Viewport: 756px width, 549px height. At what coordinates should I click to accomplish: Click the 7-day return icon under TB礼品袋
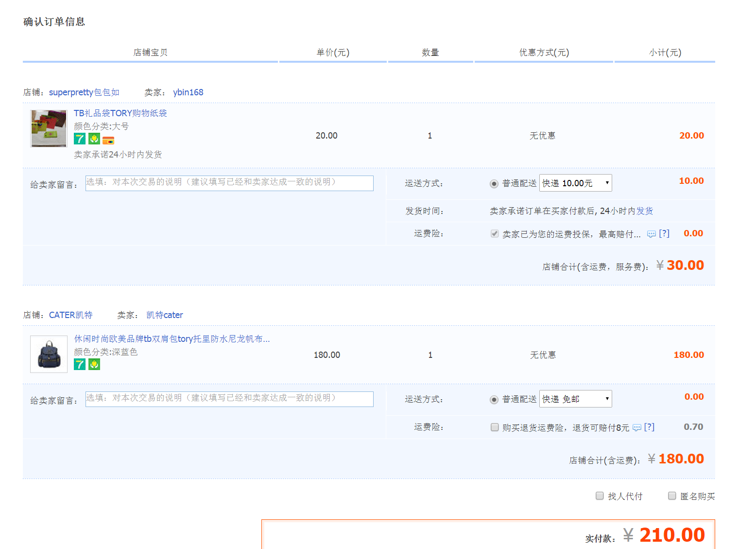[x=80, y=139]
